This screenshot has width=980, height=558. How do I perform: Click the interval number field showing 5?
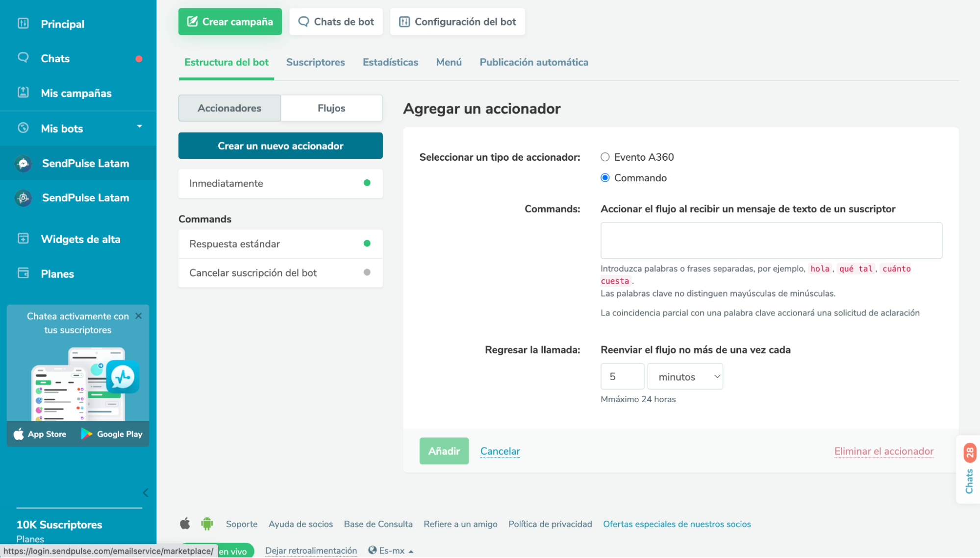pyautogui.click(x=622, y=376)
